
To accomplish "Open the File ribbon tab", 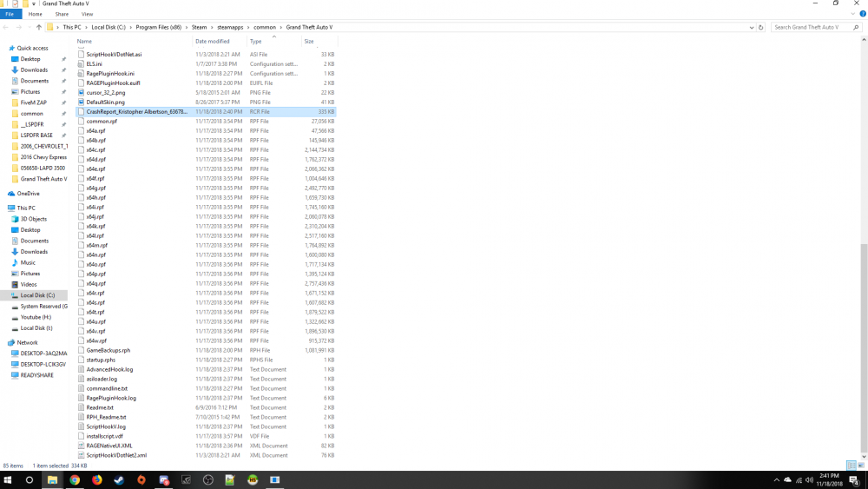I will pos(10,14).
